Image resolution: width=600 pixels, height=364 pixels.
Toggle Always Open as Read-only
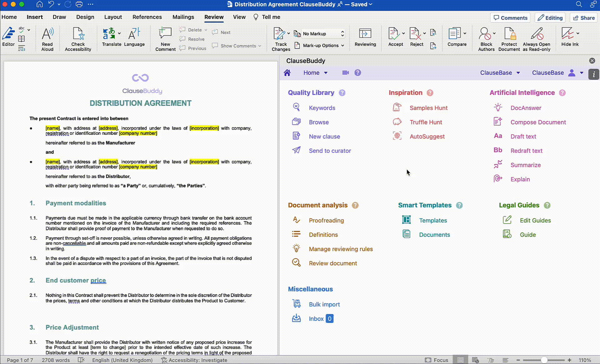pos(537,39)
